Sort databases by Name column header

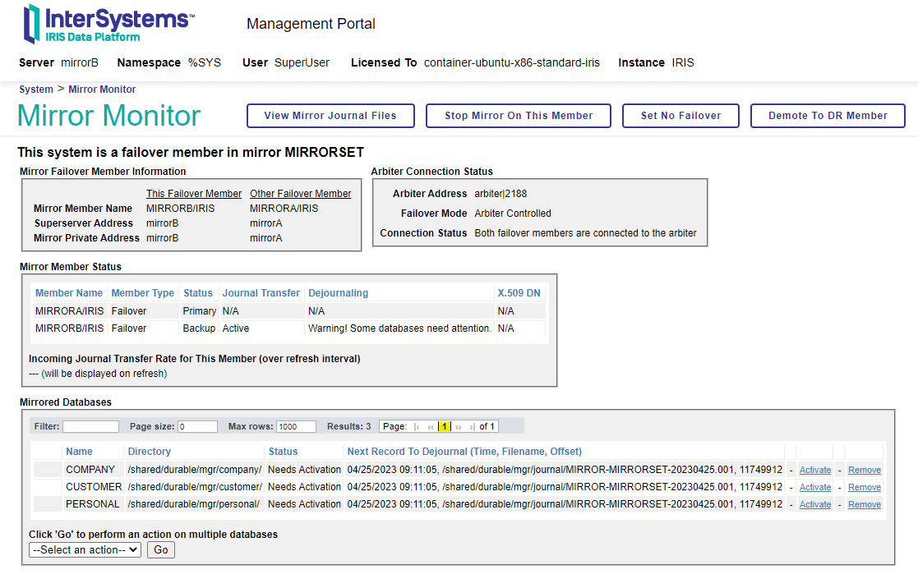pyautogui.click(x=79, y=452)
